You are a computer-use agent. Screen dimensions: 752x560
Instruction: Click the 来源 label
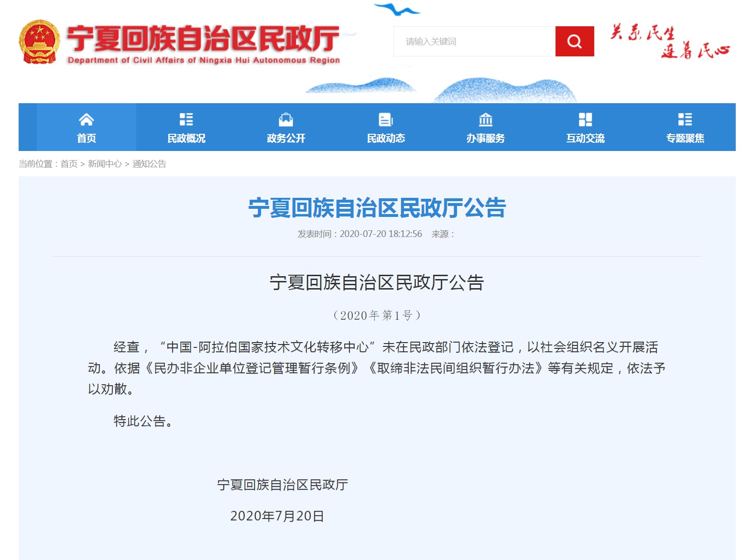(x=442, y=234)
